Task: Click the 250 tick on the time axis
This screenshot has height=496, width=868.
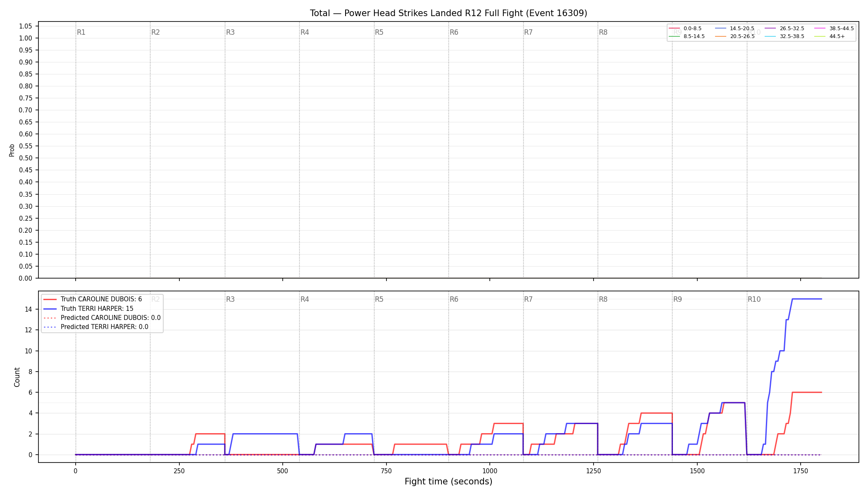Action: point(179,471)
